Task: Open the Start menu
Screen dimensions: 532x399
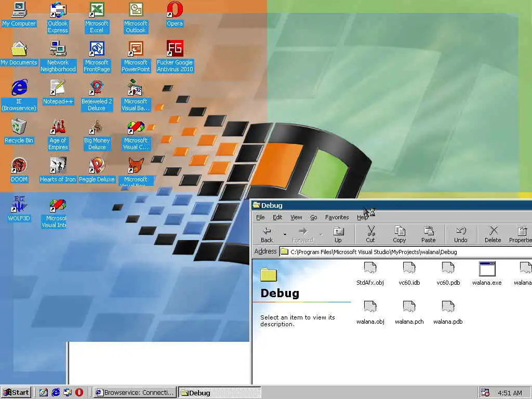Action: point(16,393)
